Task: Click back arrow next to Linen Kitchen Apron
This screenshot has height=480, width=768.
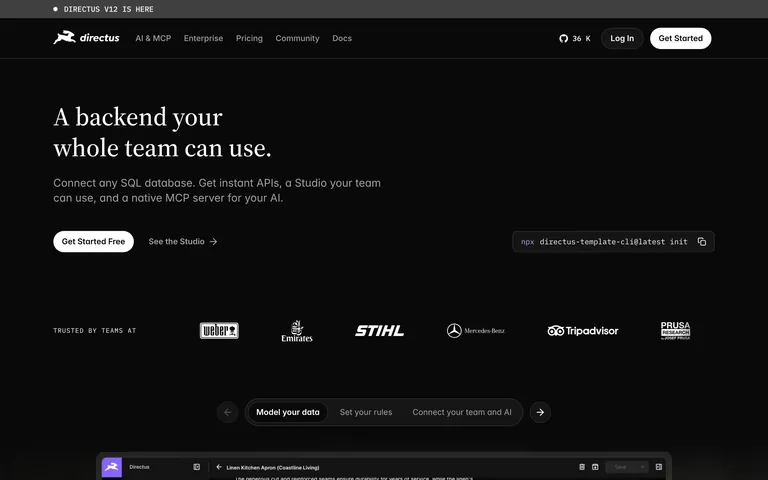Action: [x=218, y=467]
